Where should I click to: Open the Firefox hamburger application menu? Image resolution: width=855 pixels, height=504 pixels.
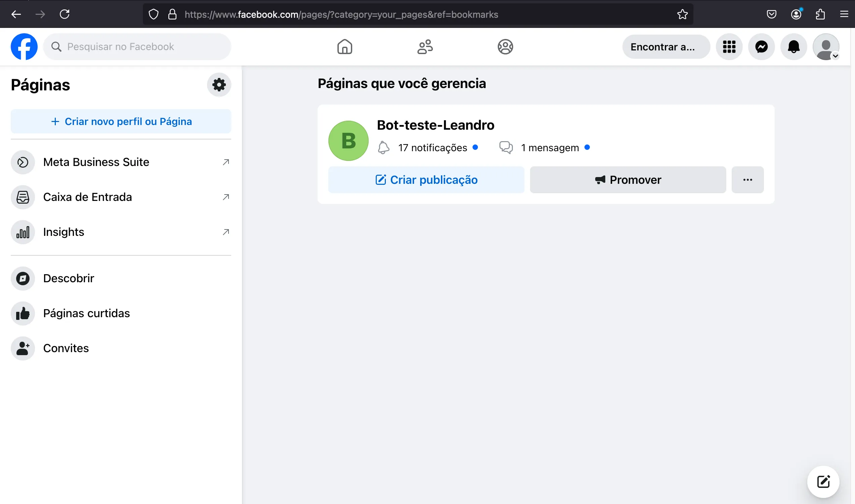844,14
